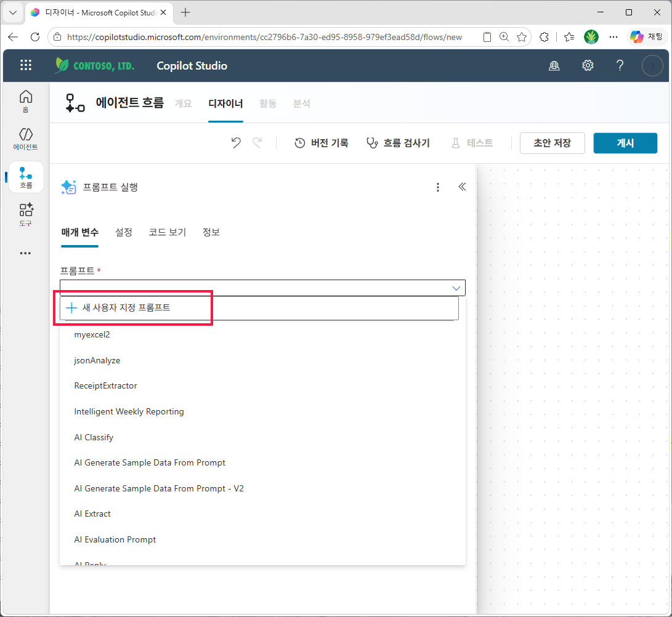Viewport: 672px width, 617px height.
Task: Click the 테스트 button
Action: pos(472,143)
